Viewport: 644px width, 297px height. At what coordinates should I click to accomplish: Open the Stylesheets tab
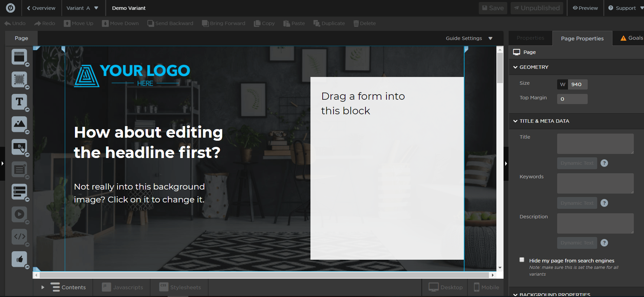180,287
